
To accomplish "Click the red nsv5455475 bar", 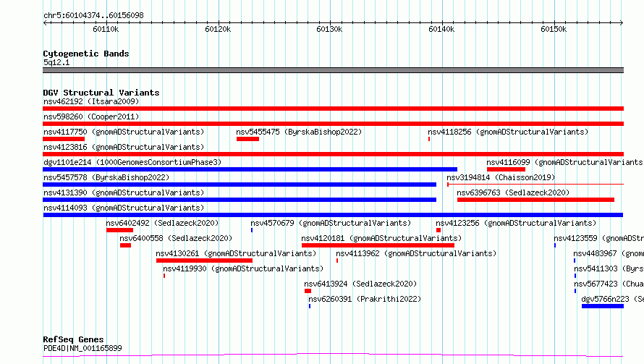I will [247, 139].
